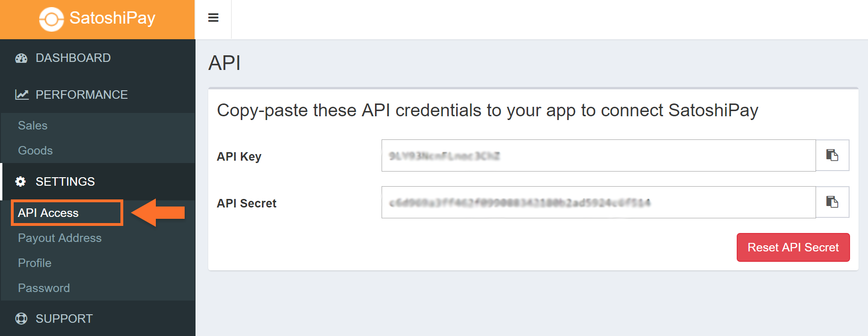Open the Goods page

[35, 150]
